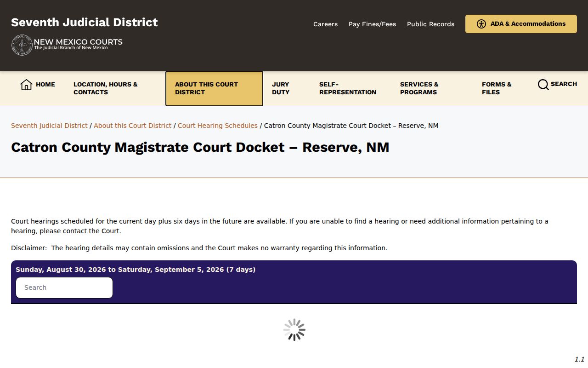588x368 pixels.
Task: Go to the Careers page
Action: point(325,24)
